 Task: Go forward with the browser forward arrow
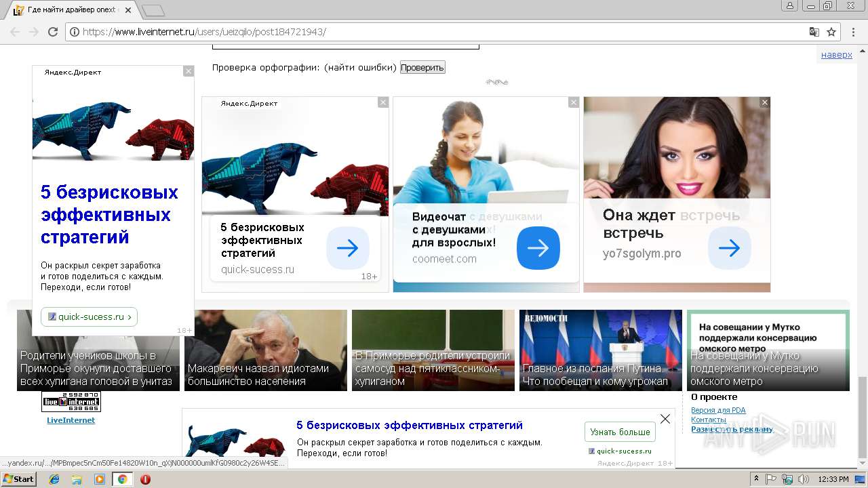pos(34,32)
